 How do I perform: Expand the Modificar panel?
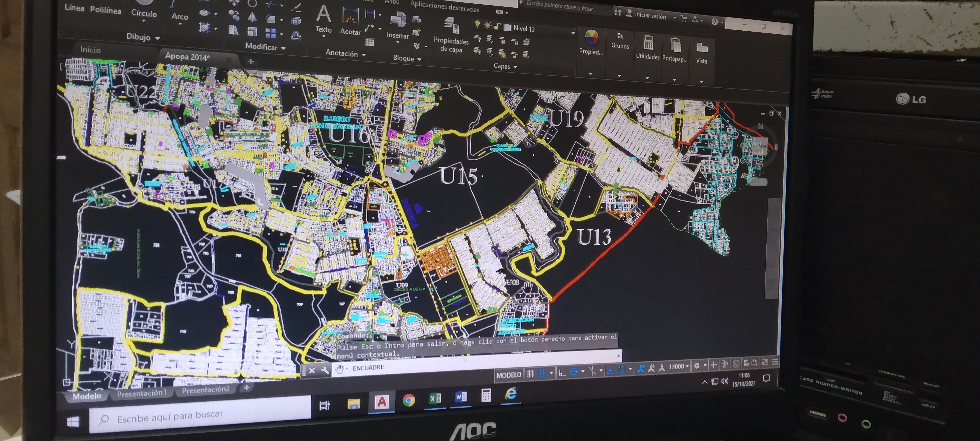tap(265, 47)
